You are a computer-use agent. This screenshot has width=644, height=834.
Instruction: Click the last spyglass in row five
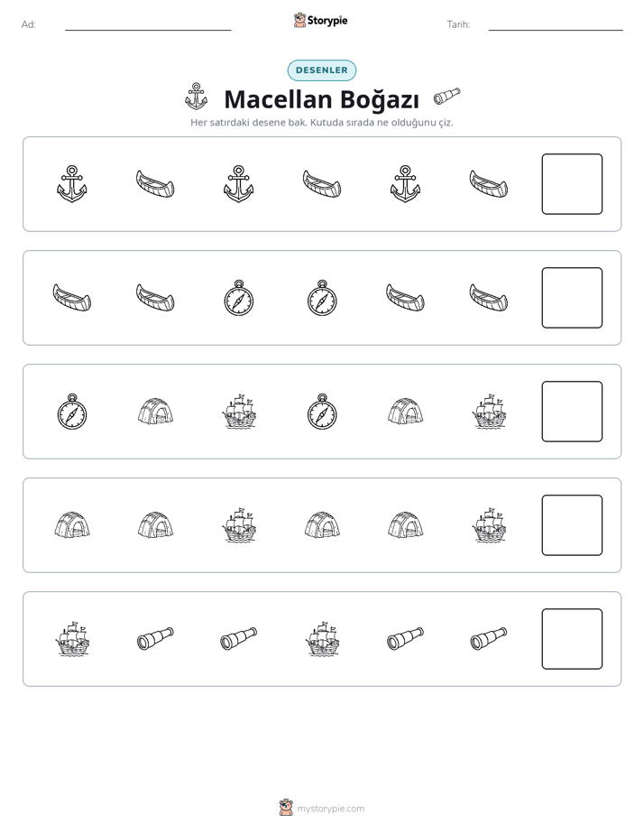(x=488, y=639)
